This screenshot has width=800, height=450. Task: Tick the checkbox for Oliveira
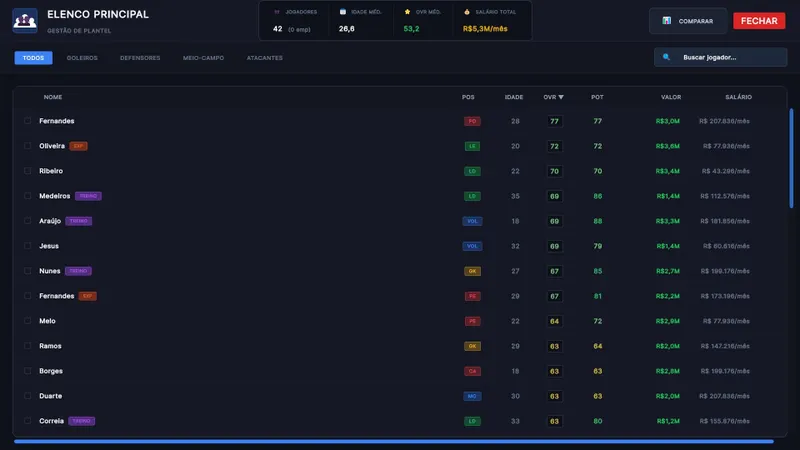click(28, 146)
